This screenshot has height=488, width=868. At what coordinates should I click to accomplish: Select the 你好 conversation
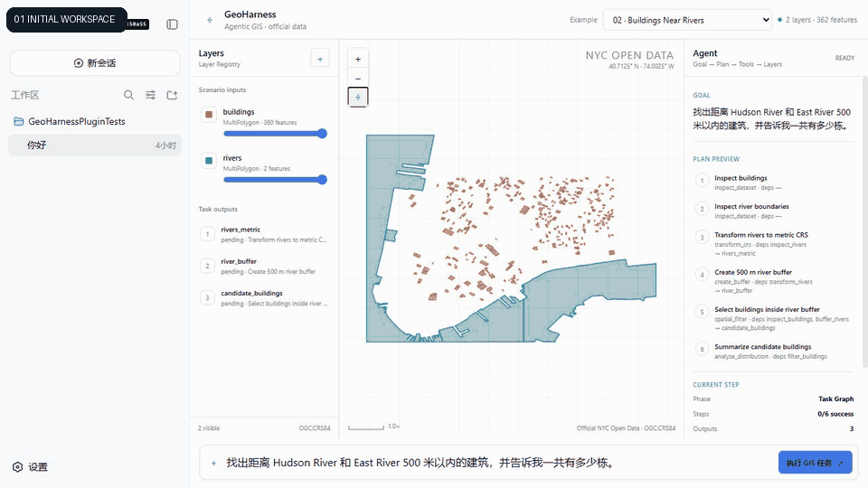[x=95, y=145]
